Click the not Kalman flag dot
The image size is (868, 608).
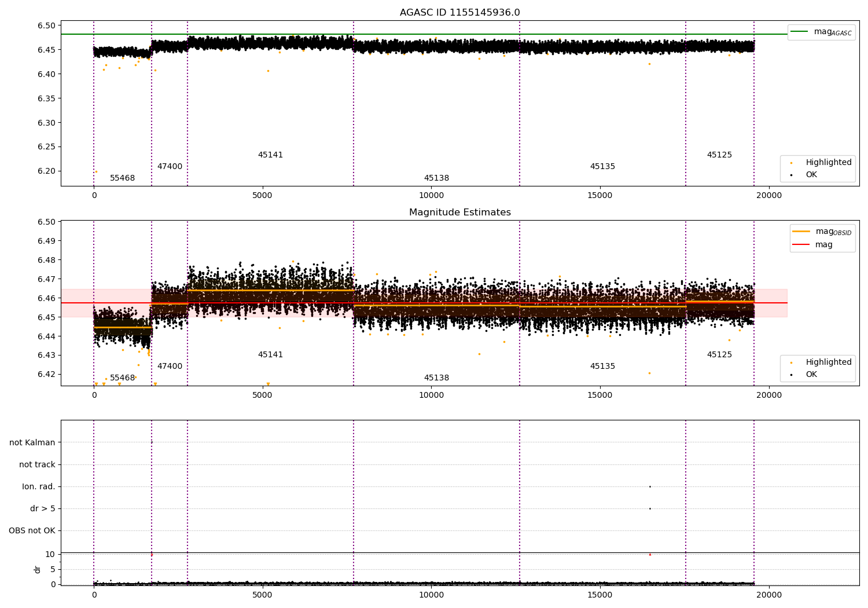(x=152, y=442)
